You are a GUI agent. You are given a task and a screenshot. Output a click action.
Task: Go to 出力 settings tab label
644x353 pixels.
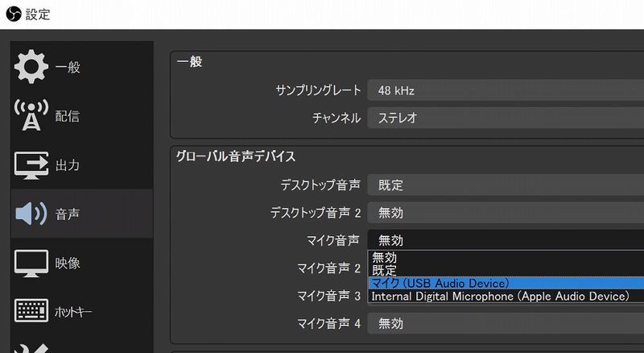click(x=68, y=165)
